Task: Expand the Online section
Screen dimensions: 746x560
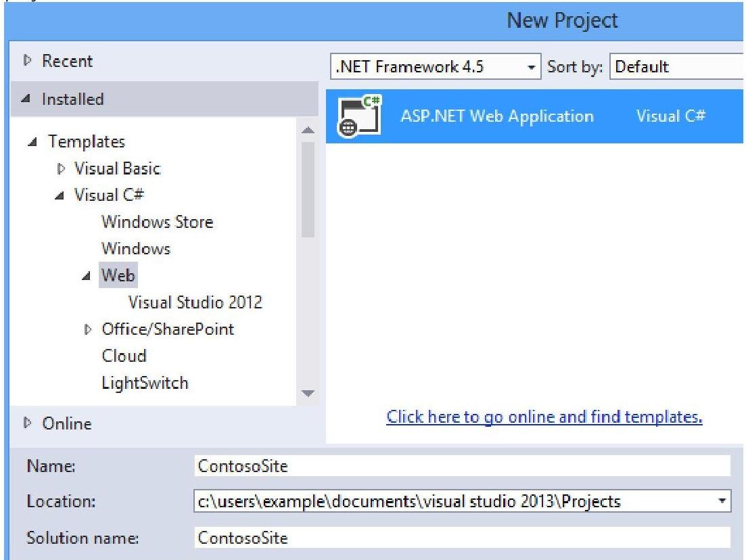Action: (28, 424)
